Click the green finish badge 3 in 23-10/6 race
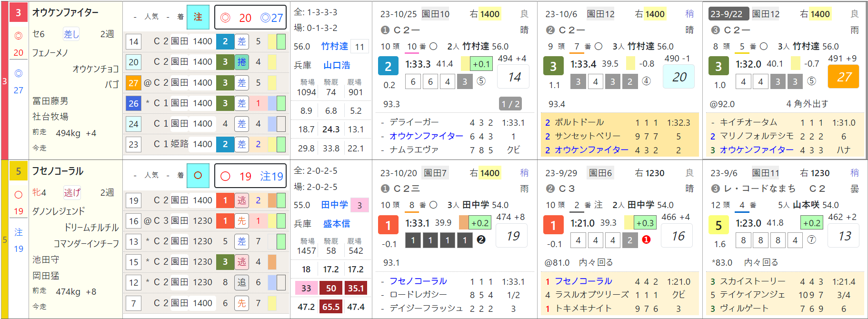Screen dimensions: 868x319 (553, 67)
